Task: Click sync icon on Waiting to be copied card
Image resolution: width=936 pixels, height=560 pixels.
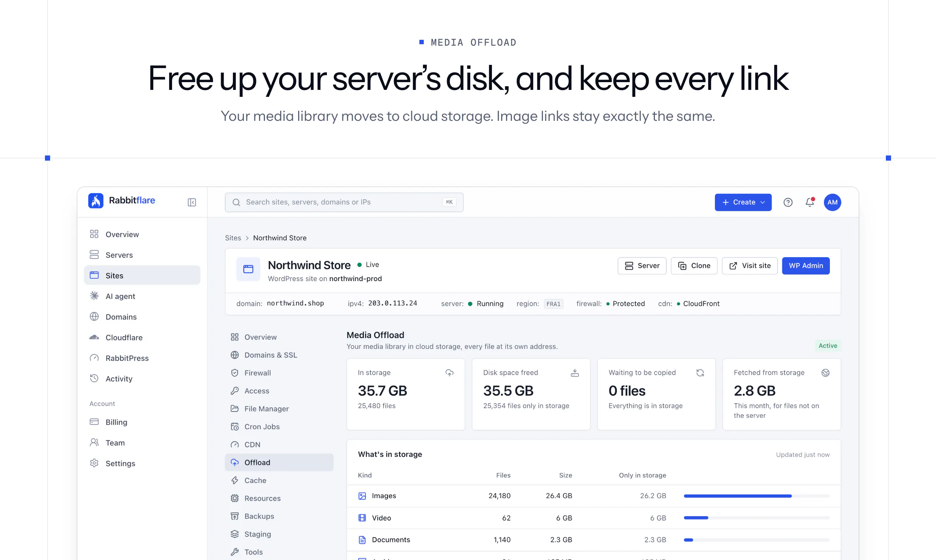Action: click(700, 373)
